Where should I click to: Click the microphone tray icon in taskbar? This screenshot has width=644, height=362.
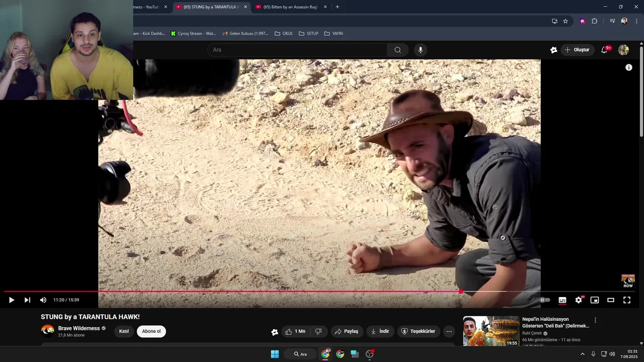(593, 354)
